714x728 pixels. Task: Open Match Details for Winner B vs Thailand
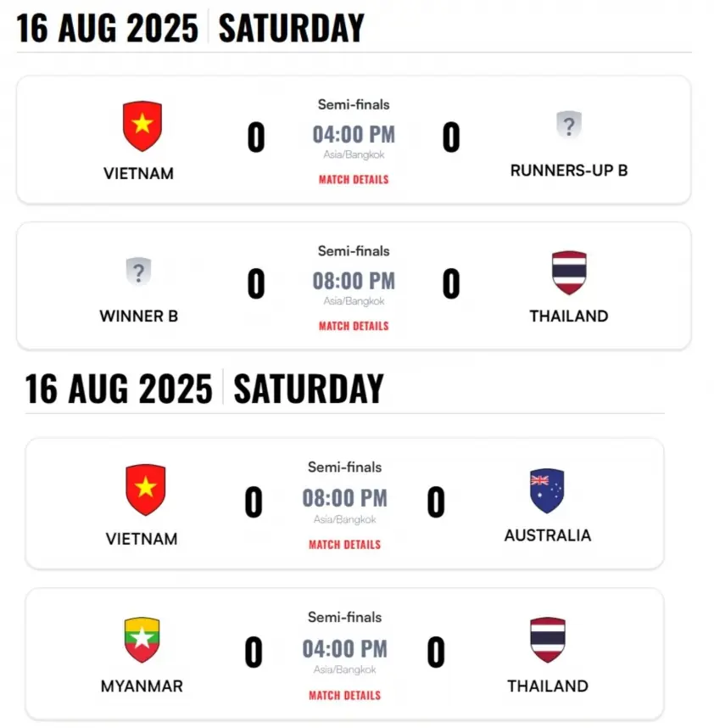point(354,327)
